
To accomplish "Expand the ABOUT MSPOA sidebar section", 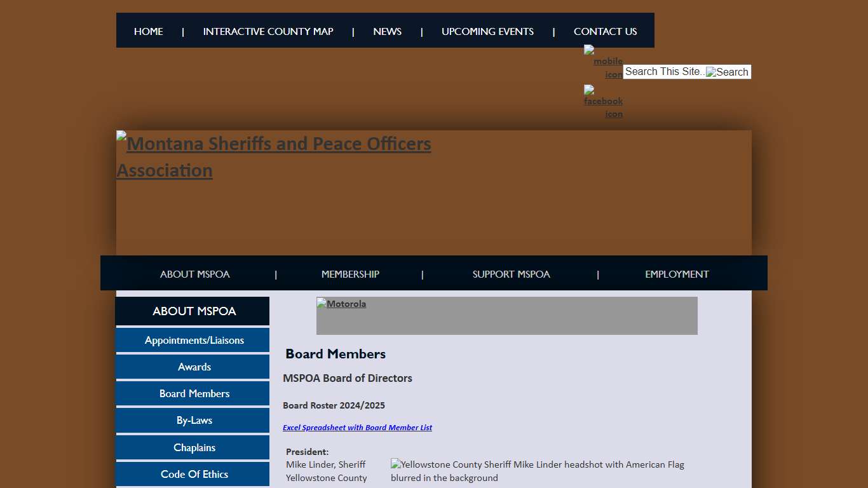I will point(194,311).
